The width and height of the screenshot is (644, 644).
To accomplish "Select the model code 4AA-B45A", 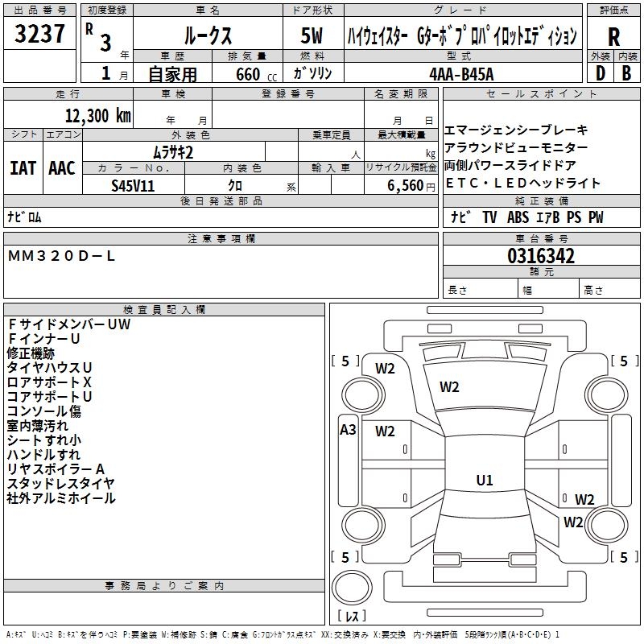I will pos(462,73).
